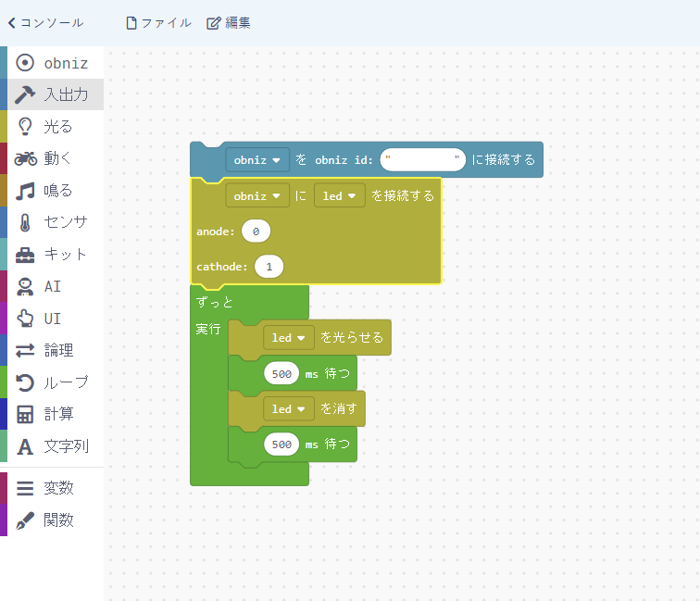The height and width of the screenshot is (601, 700).
Task: Select the 関数 brush icon
Action: pos(25,520)
